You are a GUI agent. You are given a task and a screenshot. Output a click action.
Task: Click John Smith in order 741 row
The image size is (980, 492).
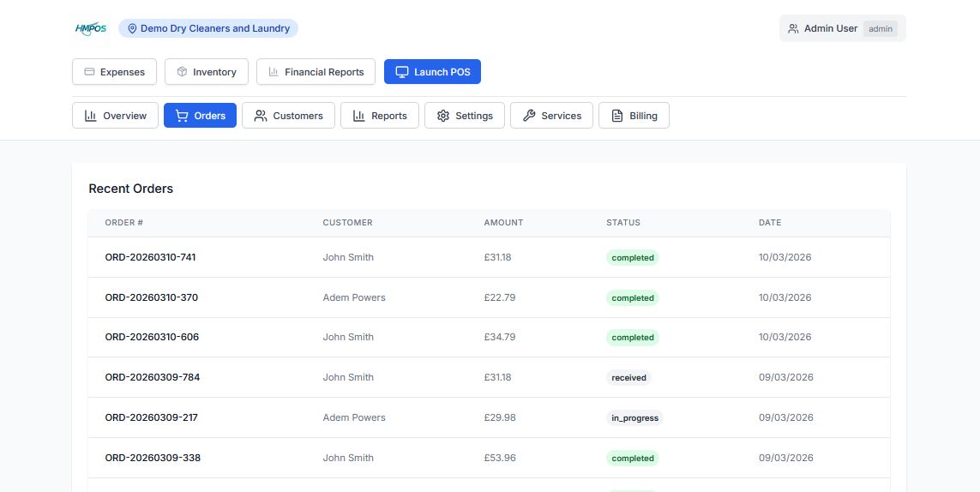click(348, 257)
